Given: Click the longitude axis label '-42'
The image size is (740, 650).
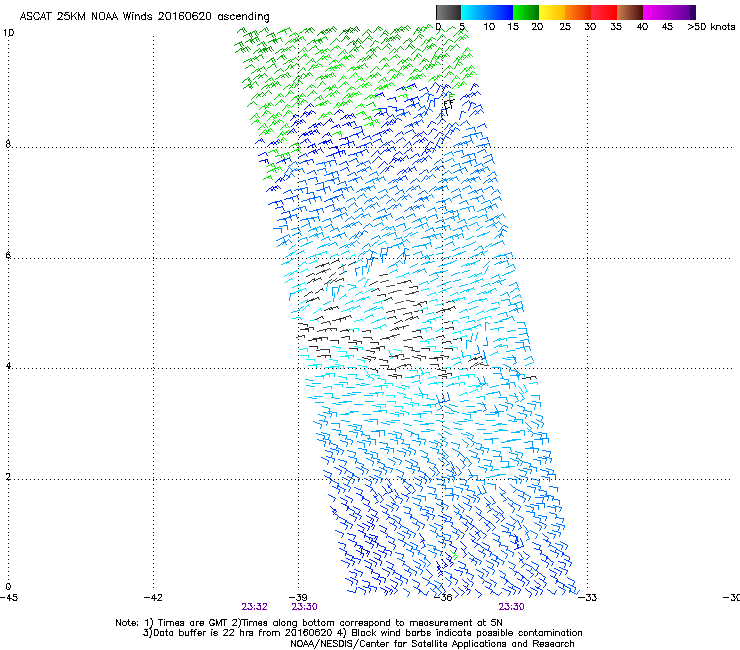Looking at the screenshot, I should (153, 598).
